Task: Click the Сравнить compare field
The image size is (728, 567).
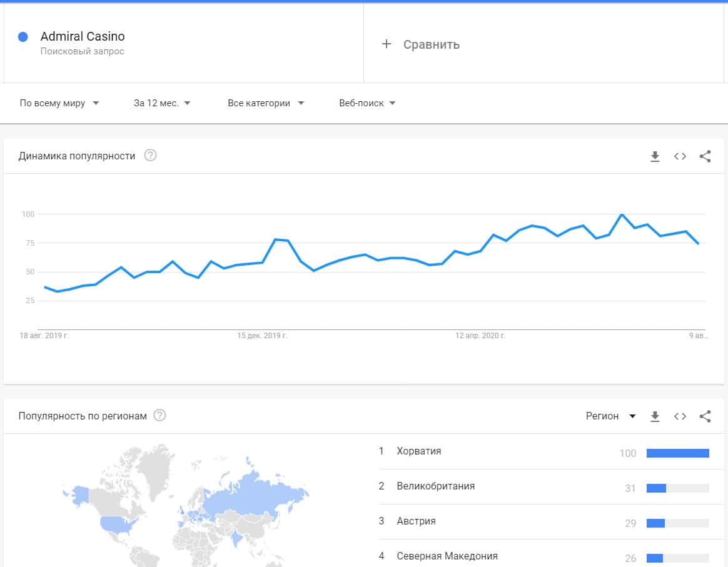Action: point(432,44)
